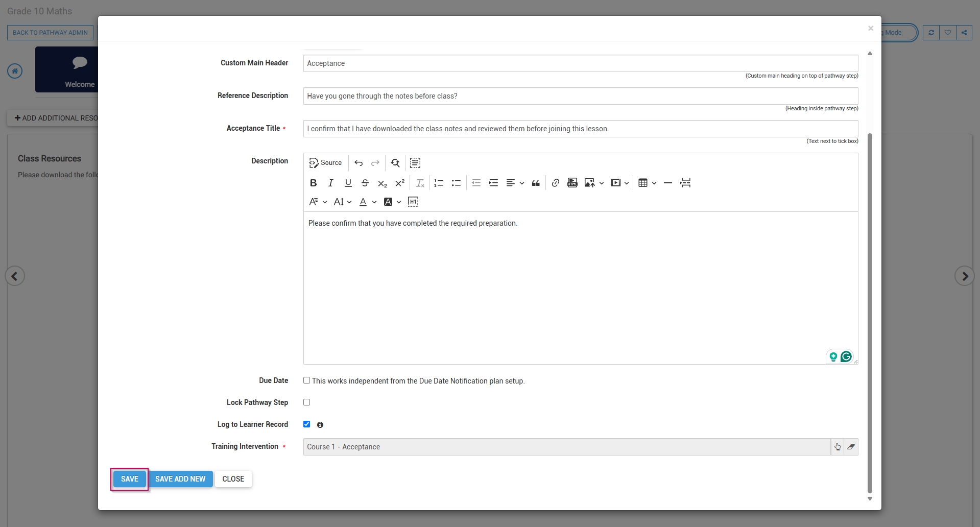This screenshot has height=527, width=980.
Task: Click the favorite heart icon
Action: point(948,33)
